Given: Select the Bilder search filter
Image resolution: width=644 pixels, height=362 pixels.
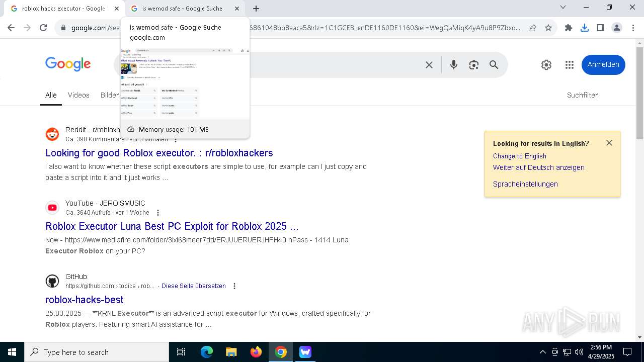Looking at the screenshot, I should click(x=109, y=95).
